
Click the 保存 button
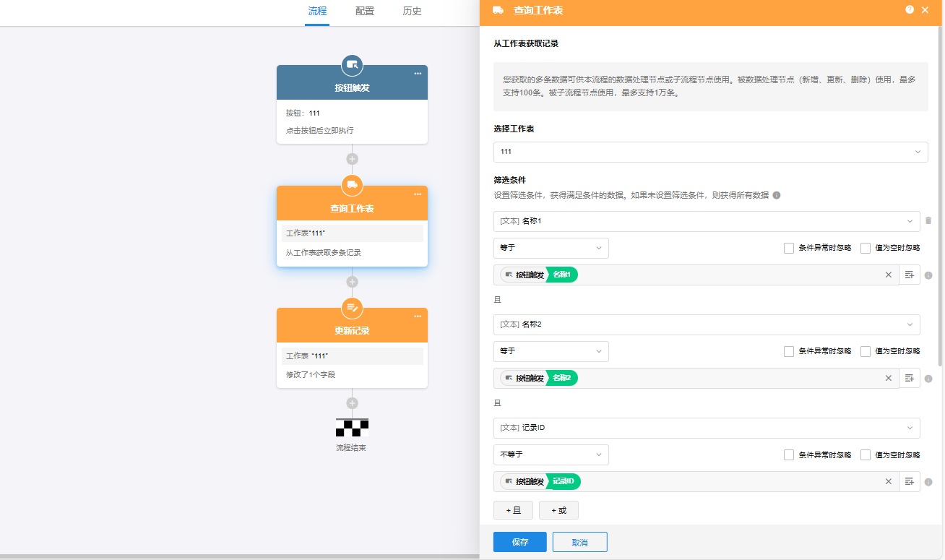pos(519,542)
